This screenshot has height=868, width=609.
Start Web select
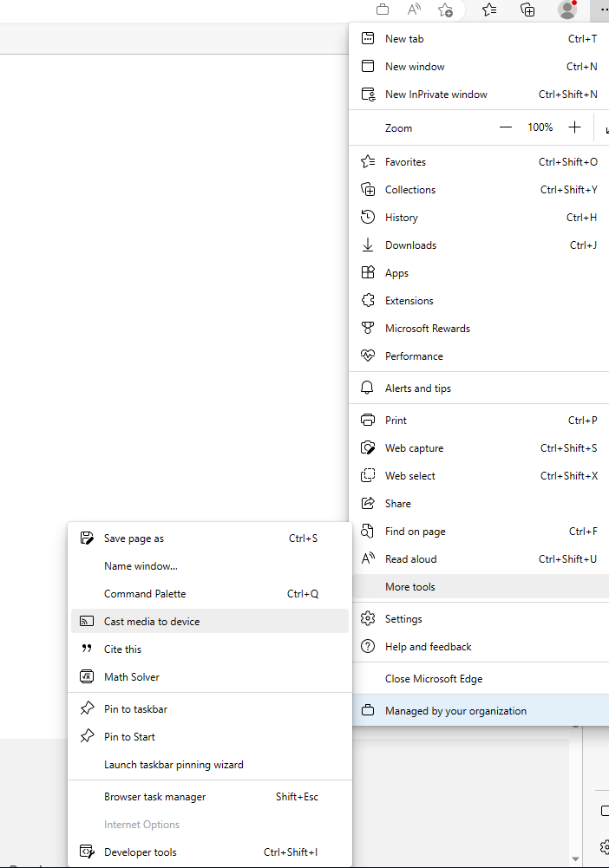pos(479,475)
